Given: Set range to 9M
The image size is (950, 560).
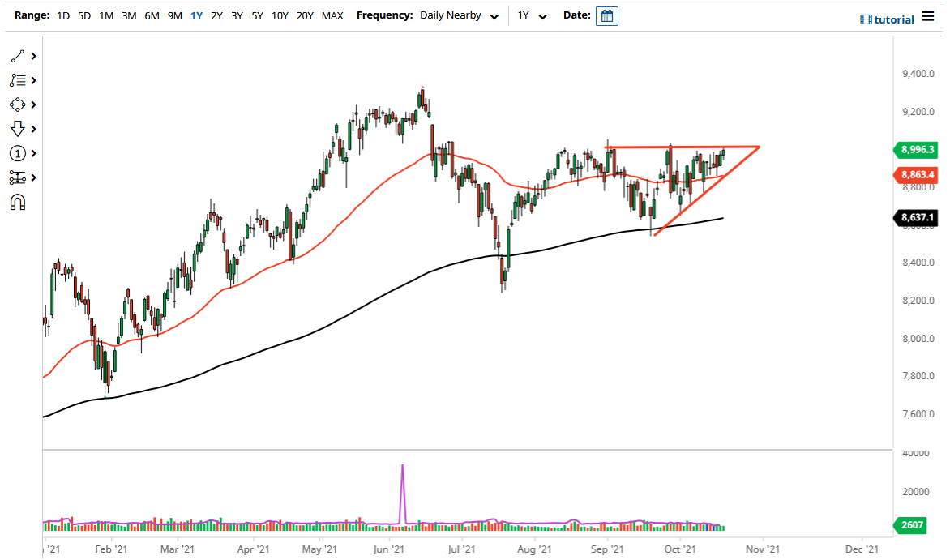Looking at the screenshot, I should point(174,15).
